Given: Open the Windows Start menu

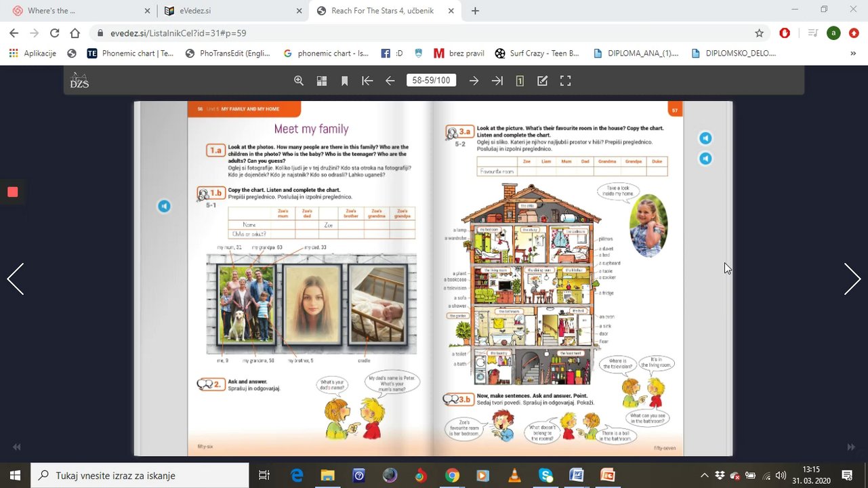Looking at the screenshot, I should tap(16, 475).
